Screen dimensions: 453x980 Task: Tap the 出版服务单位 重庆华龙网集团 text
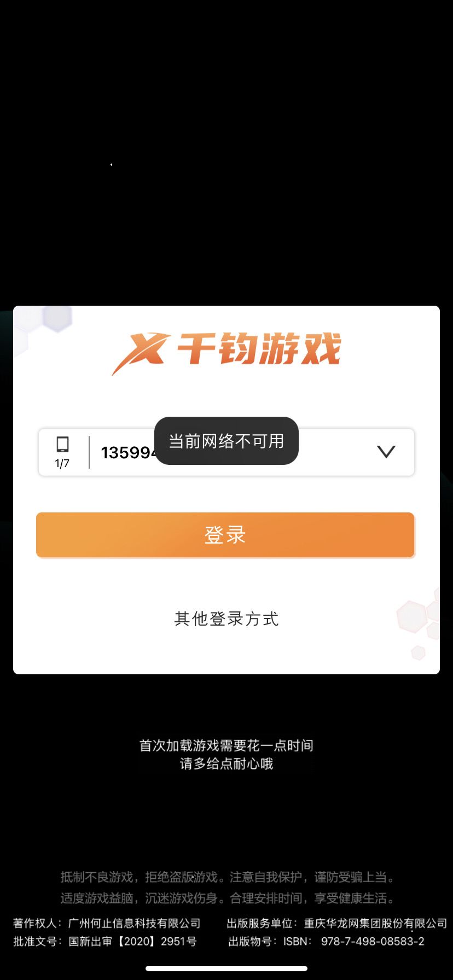337,923
